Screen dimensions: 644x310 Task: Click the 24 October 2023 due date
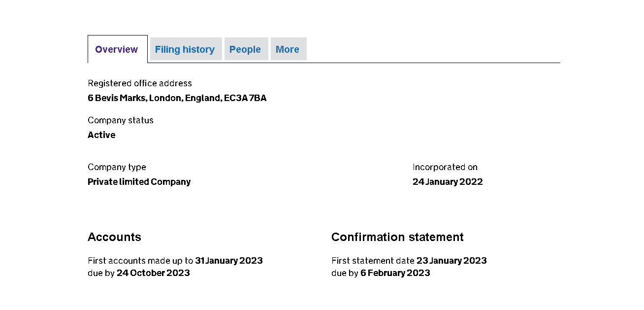tap(153, 273)
